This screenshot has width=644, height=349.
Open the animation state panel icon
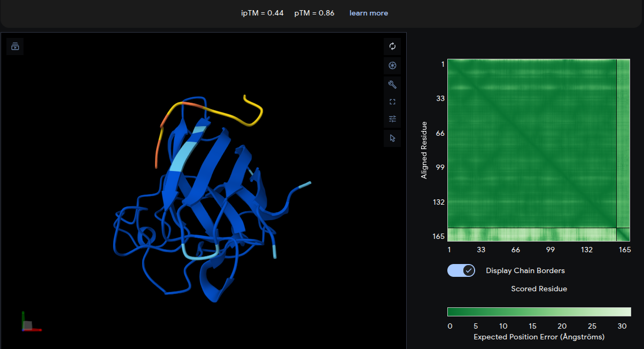click(x=15, y=46)
